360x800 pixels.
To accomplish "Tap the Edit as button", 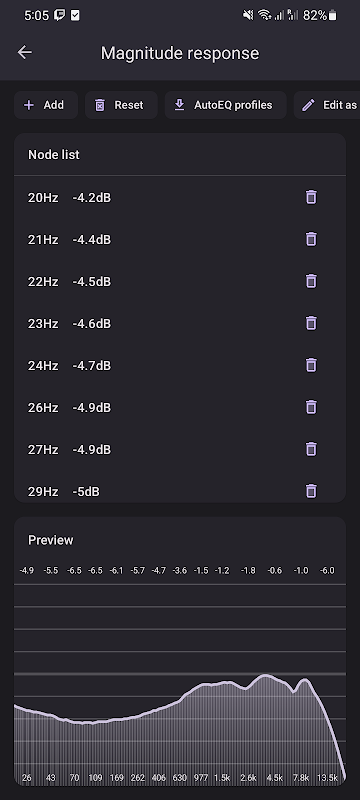I will point(327,105).
